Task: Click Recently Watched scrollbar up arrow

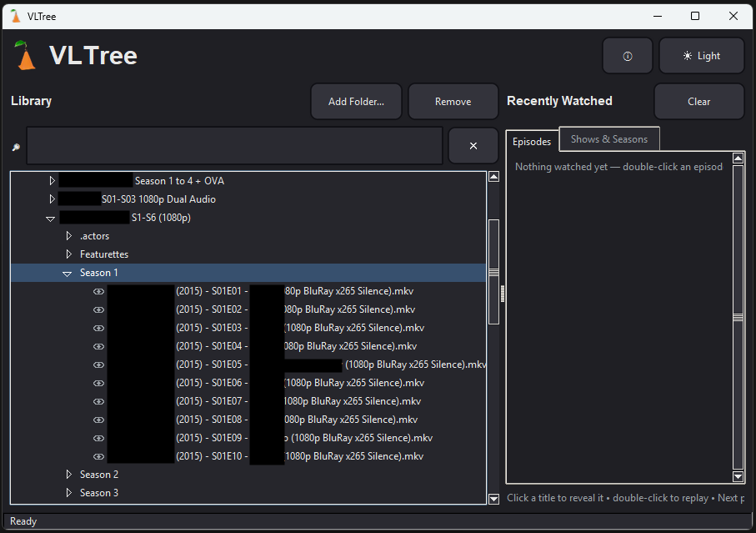Action: (x=738, y=158)
